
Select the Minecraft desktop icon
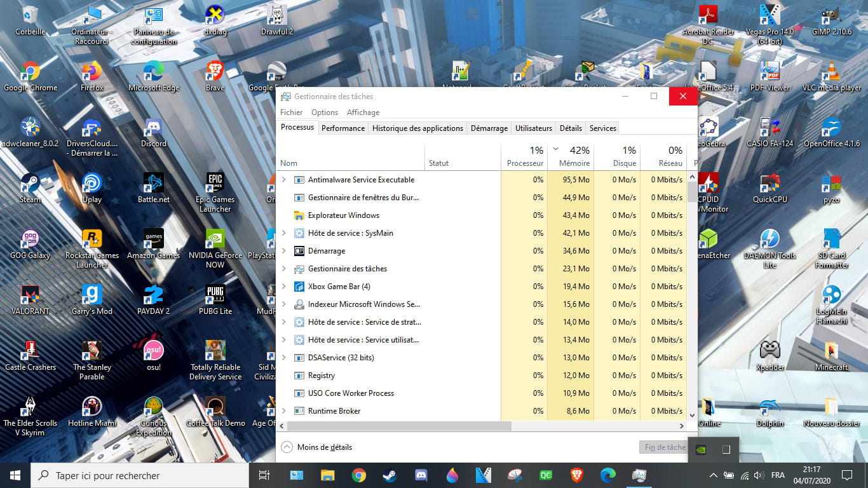tap(831, 356)
